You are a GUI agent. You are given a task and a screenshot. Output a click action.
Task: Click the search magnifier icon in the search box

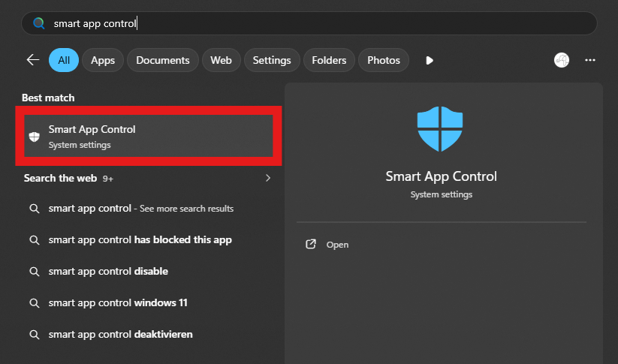(x=39, y=23)
